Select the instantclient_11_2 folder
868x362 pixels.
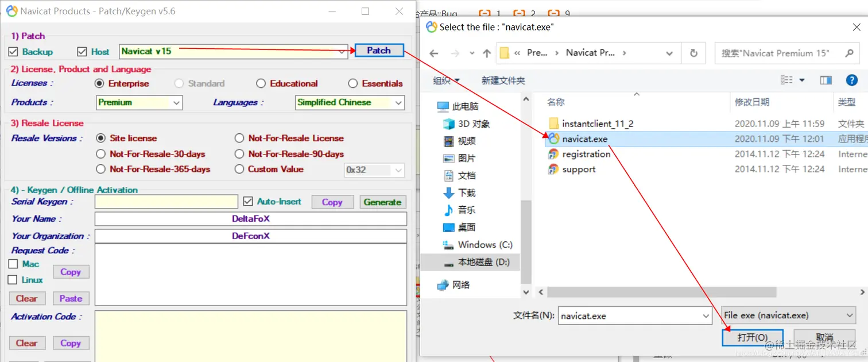[x=591, y=124]
